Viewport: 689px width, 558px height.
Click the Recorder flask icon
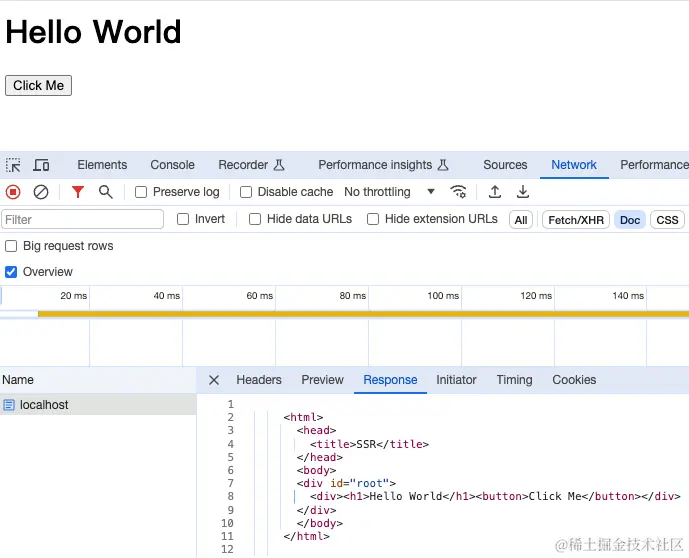click(279, 165)
